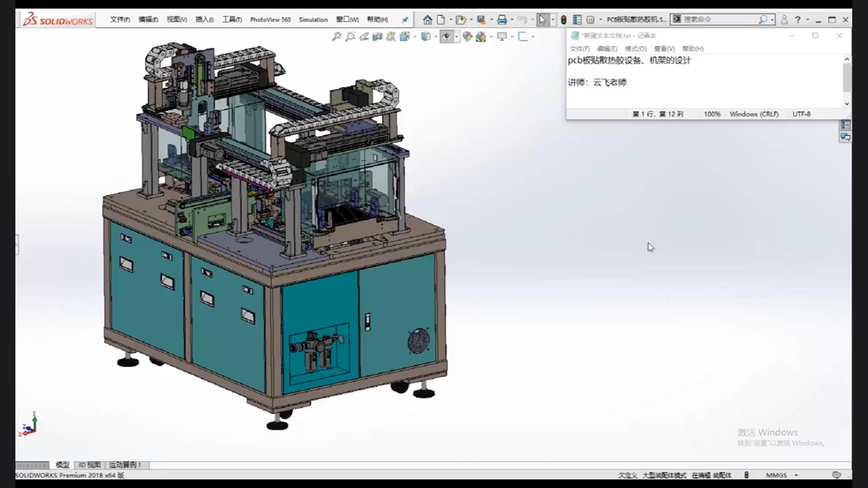
Task: Click the New document icon
Action: point(441,19)
